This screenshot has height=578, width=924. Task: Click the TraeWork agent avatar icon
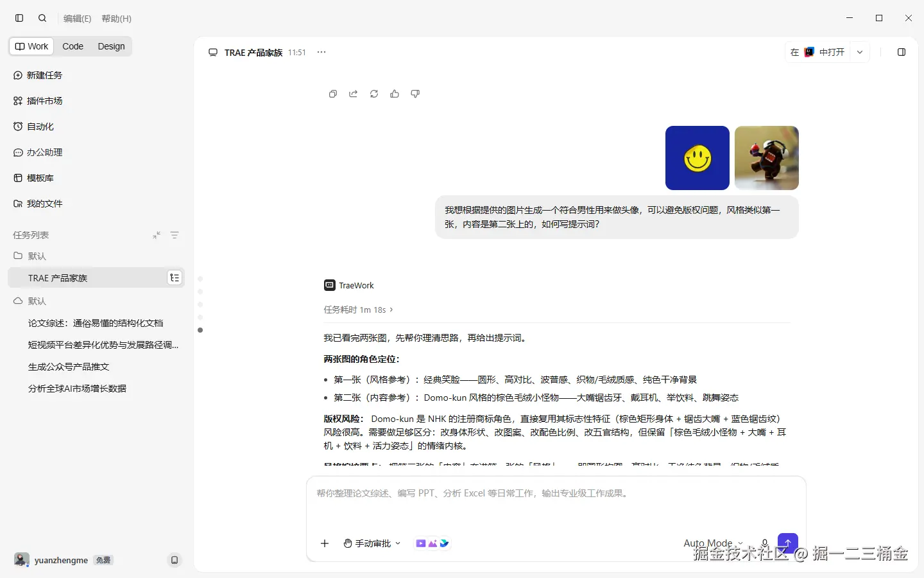tap(329, 285)
